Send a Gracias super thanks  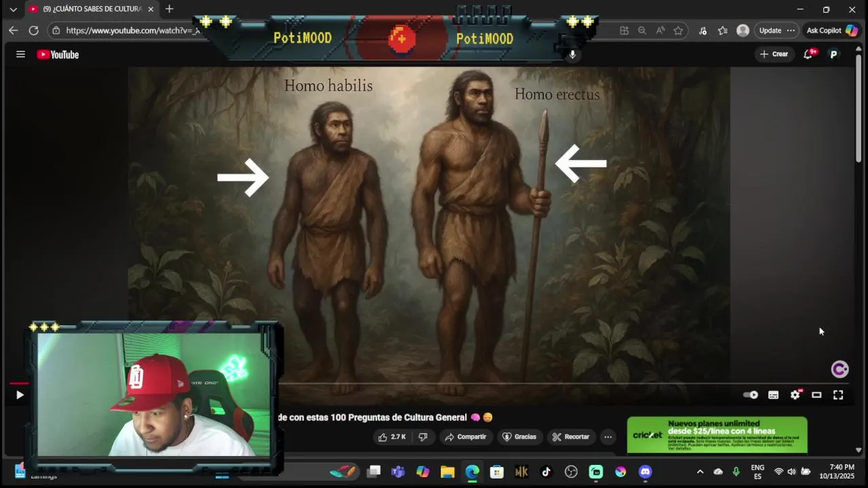click(519, 437)
